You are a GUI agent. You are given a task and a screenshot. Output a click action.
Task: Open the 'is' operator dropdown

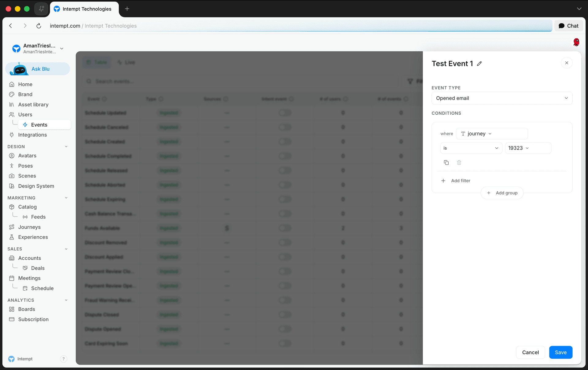tap(471, 148)
